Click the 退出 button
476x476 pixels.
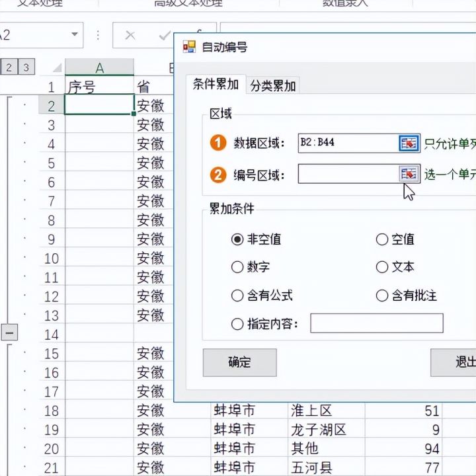454,362
